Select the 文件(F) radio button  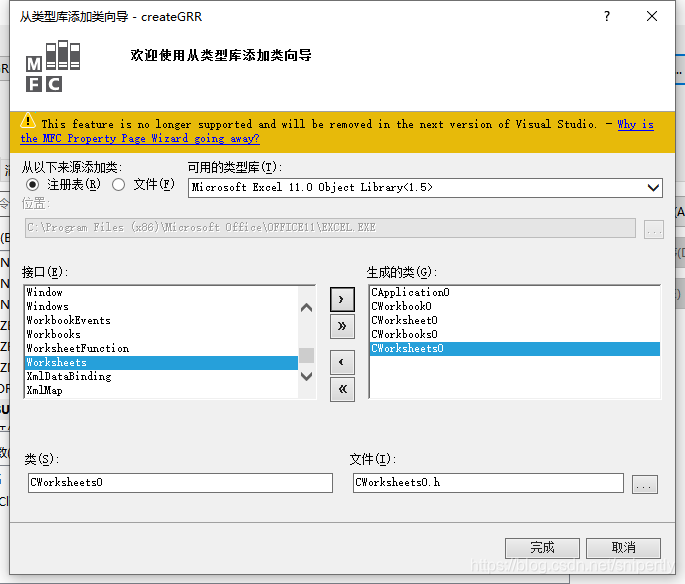(x=118, y=185)
